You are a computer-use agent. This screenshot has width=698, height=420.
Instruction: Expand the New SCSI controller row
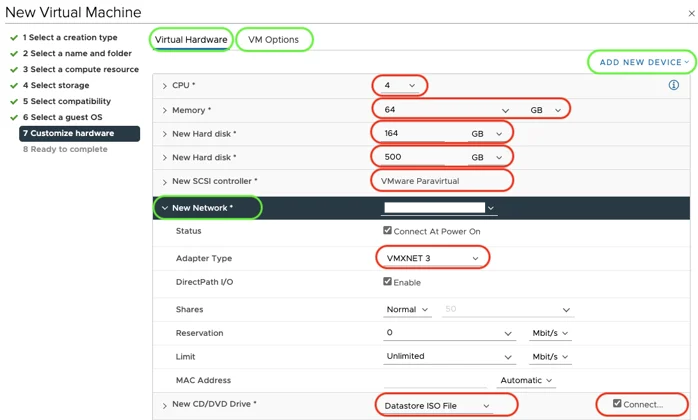click(x=165, y=182)
